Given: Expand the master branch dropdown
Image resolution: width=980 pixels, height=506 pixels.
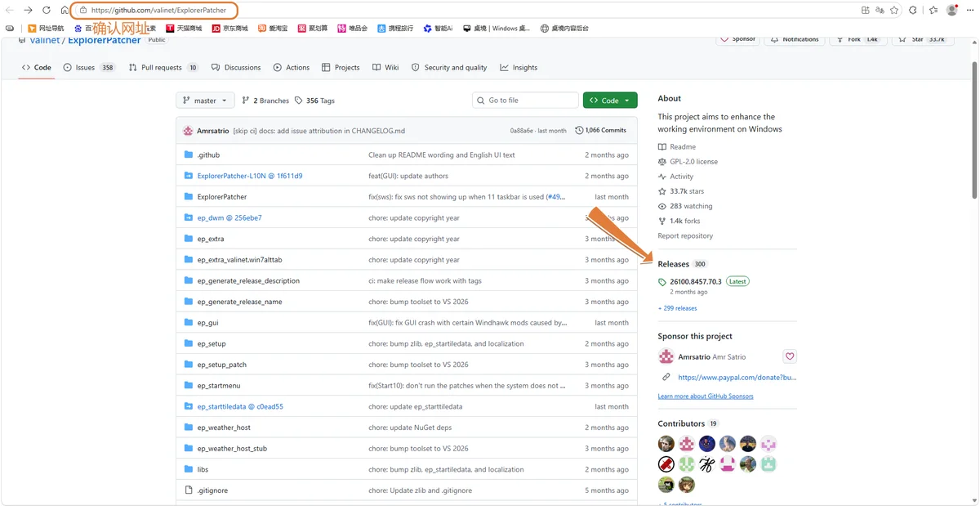Looking at the screenshot, I should pos(205,101).
